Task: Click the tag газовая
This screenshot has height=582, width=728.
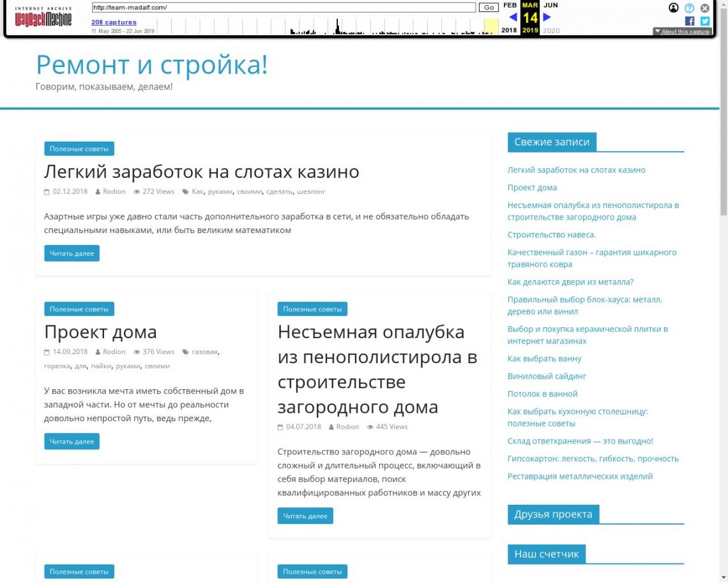Action: pyautogui.click(x=205, y=352)
